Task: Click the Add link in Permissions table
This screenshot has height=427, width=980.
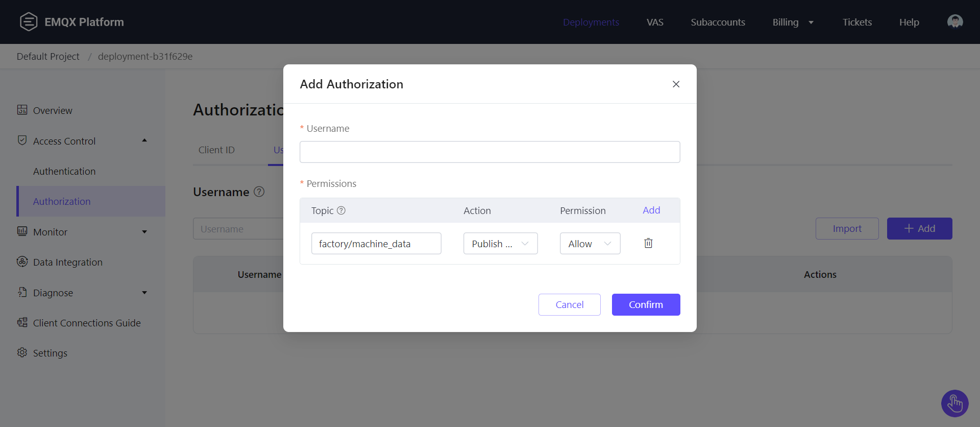Action: tap(651, 210)
